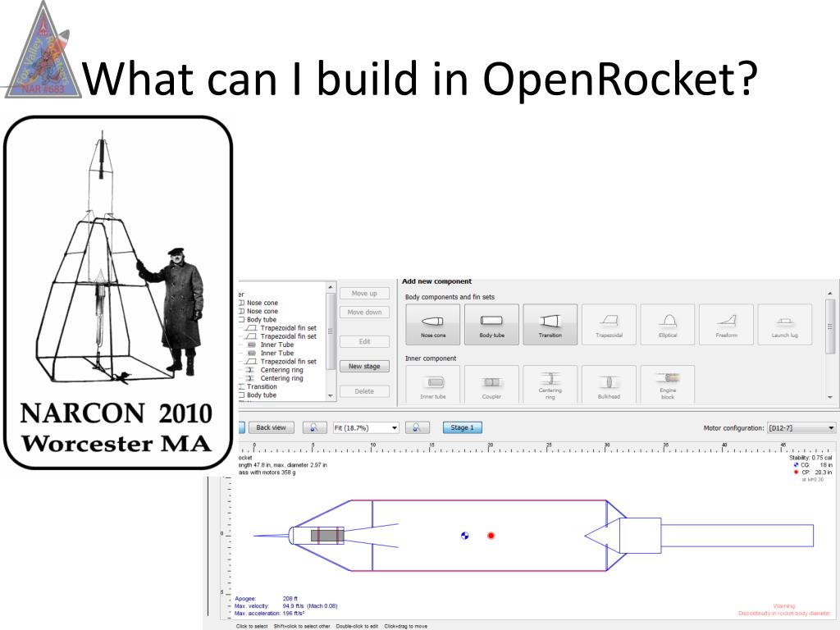Click the 'Body components and fin sets' heading
The image size is (840, 630).
pyautogui.click(x=450, y=297)
